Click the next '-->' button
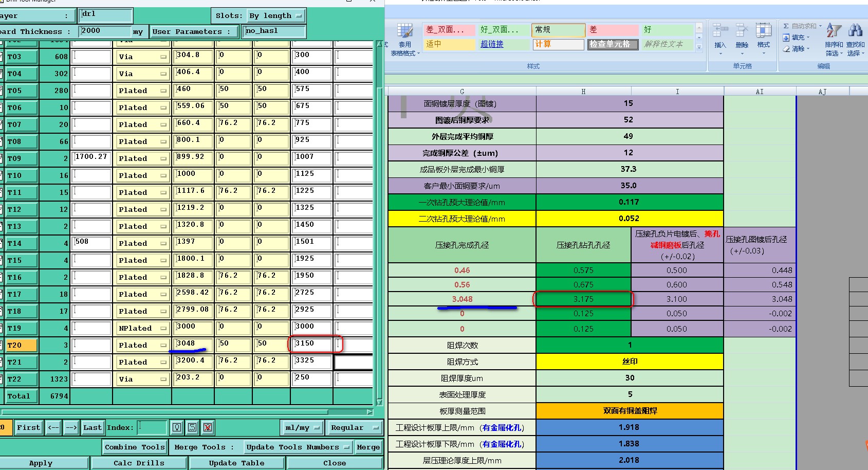The width and height of the screenshot is (868, 470). 71,427
